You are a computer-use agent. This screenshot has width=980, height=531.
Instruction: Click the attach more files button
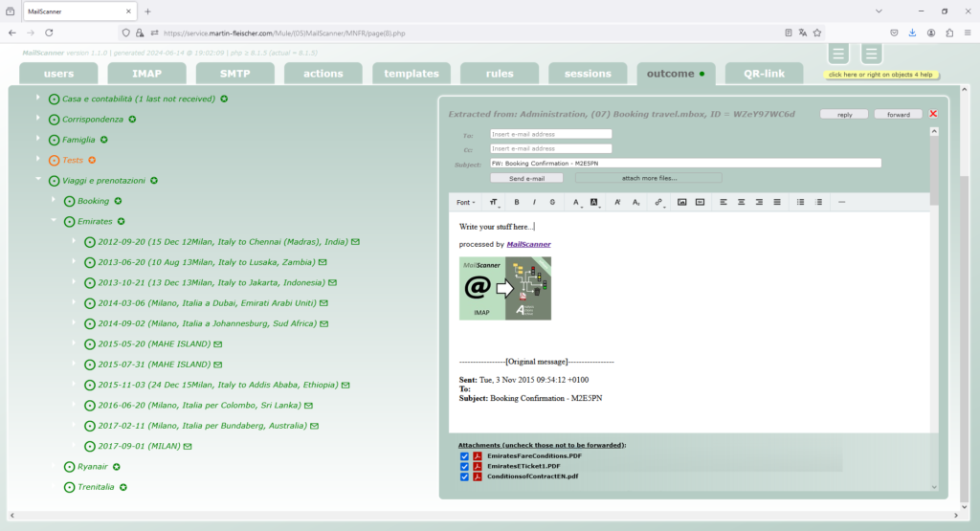pyautogui.click(x=648, y=178)
